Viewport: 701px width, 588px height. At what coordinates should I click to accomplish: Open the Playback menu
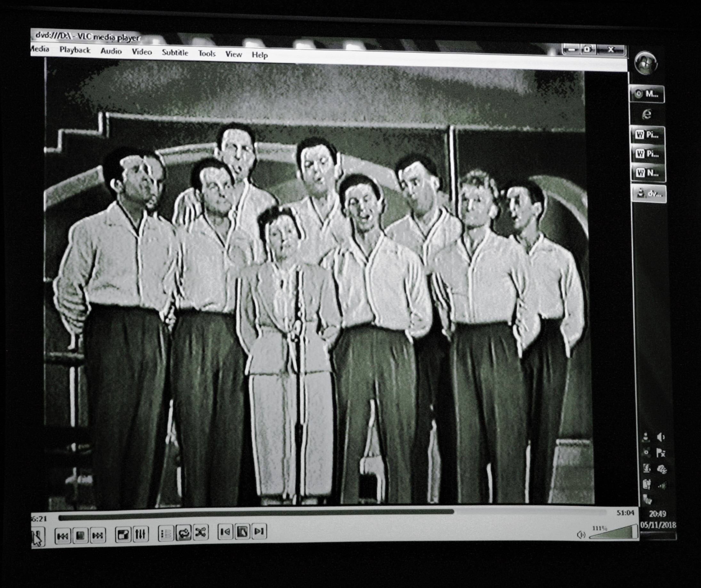(x=75, y=50)
